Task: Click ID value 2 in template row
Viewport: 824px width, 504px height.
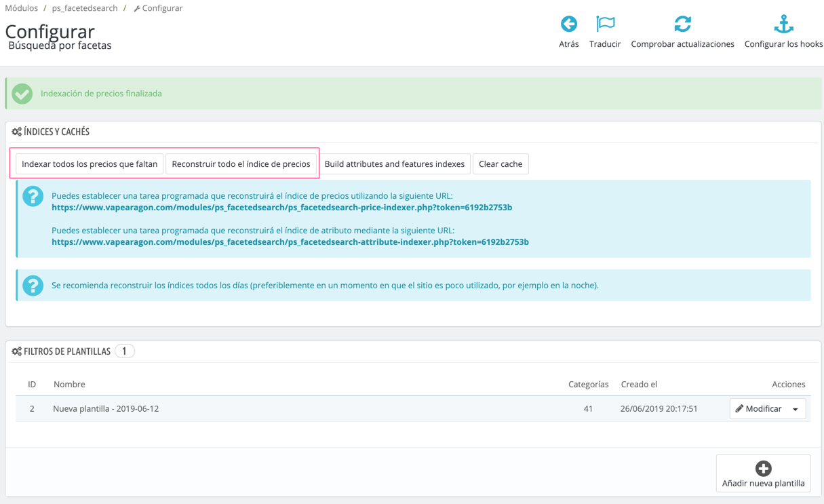Action: (32, 409)
